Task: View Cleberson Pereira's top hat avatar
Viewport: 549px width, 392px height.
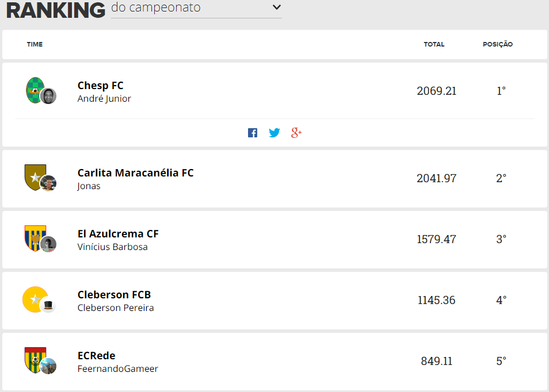Action: click(48, 305)
